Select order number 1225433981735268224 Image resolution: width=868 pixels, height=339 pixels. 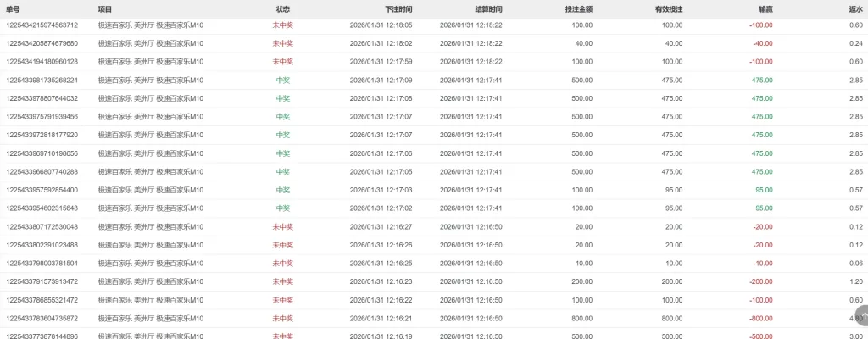(x=42, y=80)
